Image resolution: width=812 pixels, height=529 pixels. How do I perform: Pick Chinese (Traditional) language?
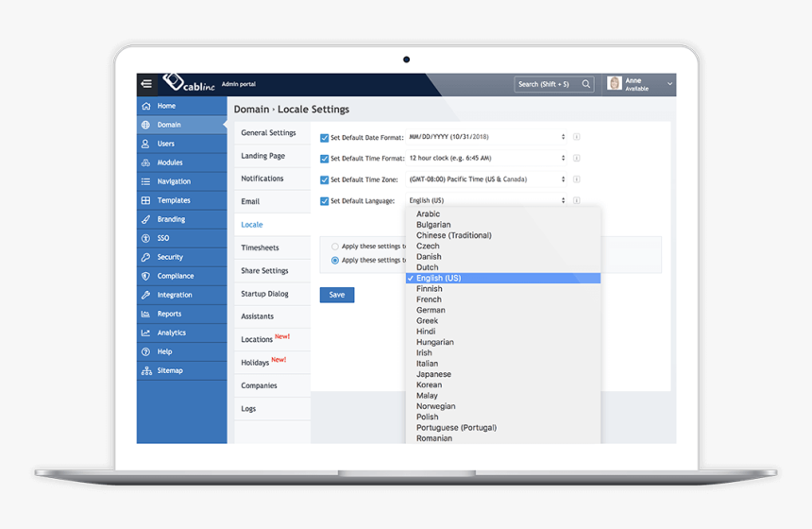point(503,235)
